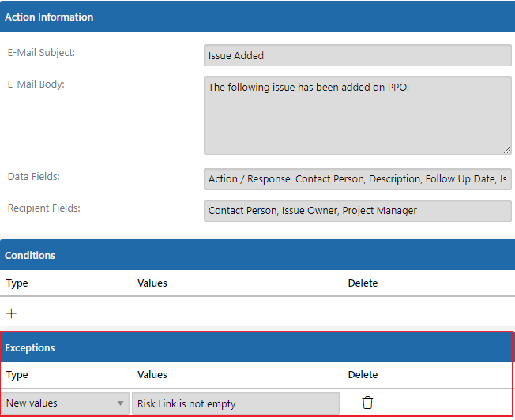Screen dimensions: 515x420
Task: Click the Recipient Fields label
Action: (x=44, y=208)
